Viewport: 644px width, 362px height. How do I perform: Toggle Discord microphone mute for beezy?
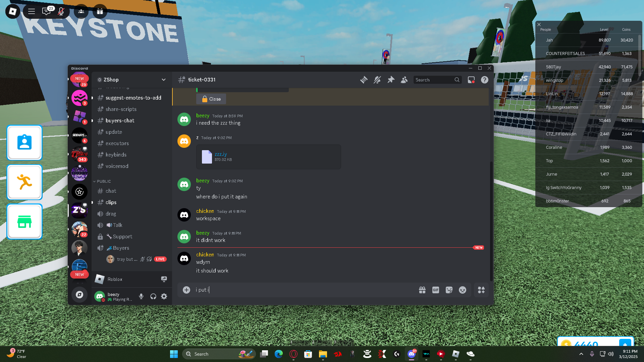point(141,296)
